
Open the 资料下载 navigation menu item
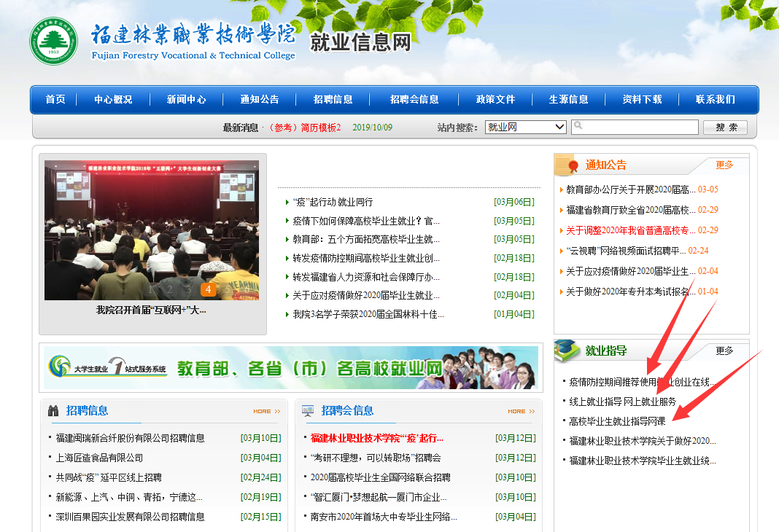(x=642, y=99)
